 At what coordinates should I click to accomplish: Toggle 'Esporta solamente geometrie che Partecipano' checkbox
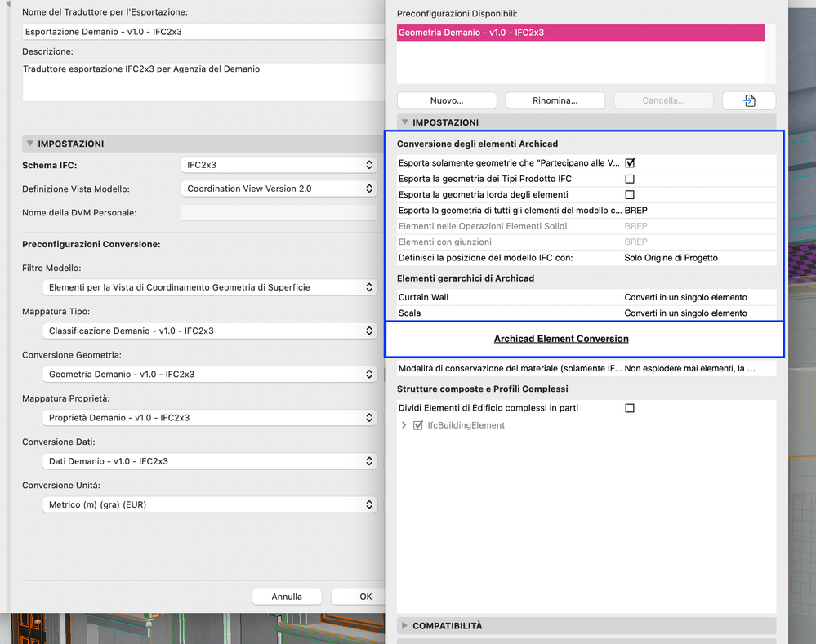pyautogui.click(x=630, y=162)
